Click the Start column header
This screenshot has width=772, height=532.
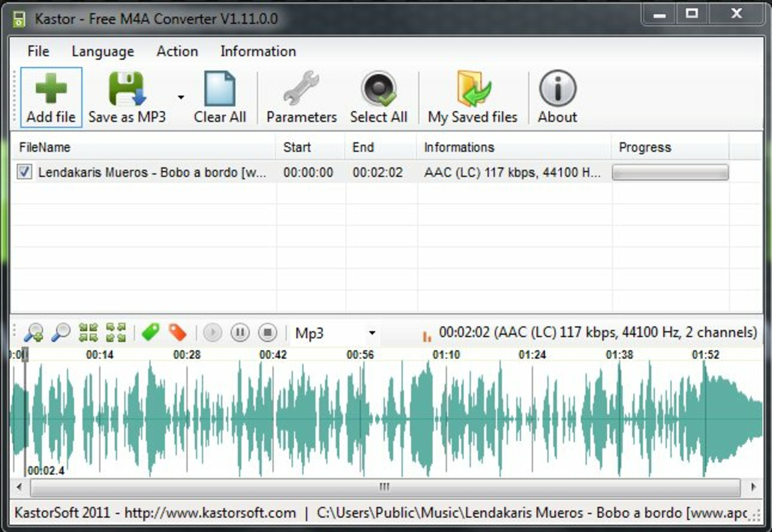[310, 147]
